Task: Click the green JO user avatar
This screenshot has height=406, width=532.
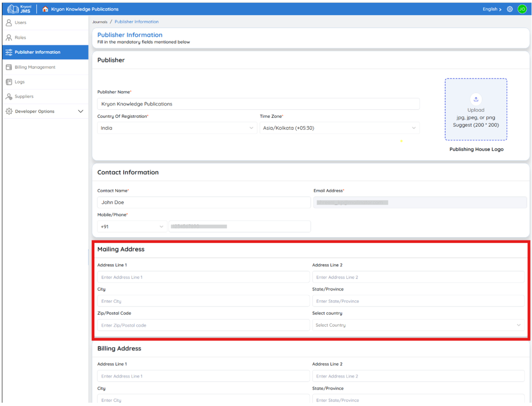Action: pos(522,9)
